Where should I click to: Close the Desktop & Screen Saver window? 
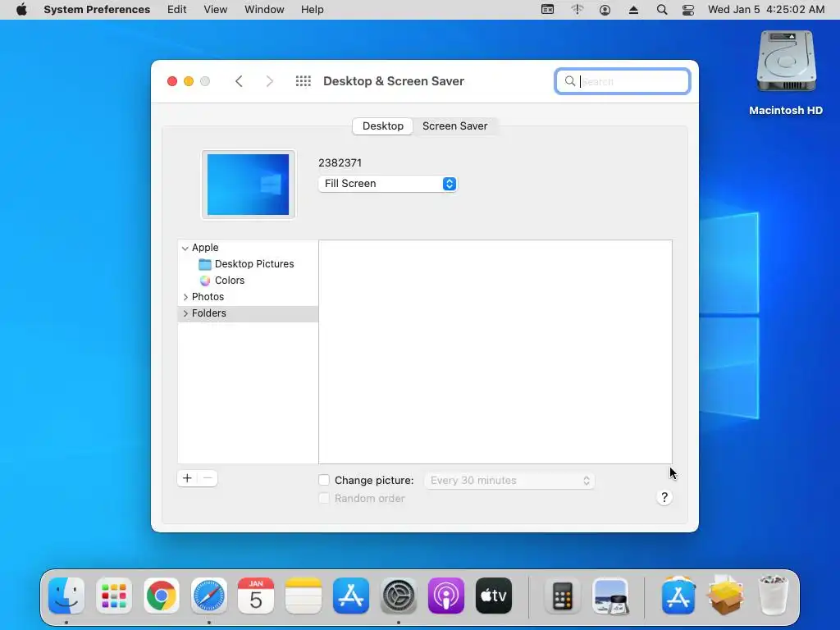click(x=172, y=81)
